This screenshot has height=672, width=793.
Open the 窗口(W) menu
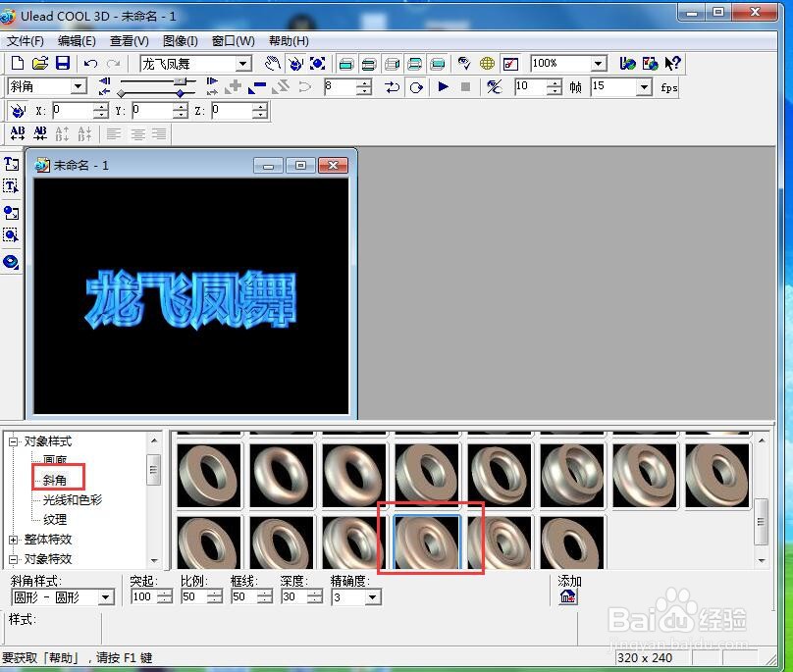pos(234,41)
